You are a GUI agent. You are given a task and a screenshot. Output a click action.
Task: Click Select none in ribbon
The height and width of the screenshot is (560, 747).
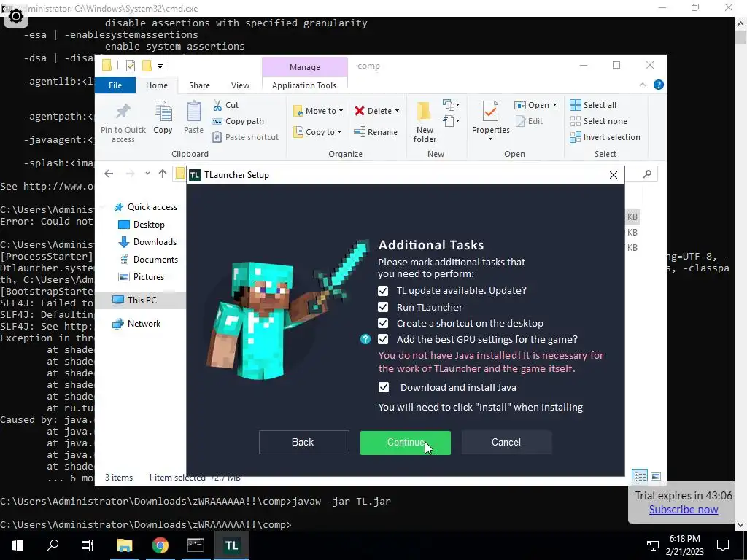(x=599, y=121)
